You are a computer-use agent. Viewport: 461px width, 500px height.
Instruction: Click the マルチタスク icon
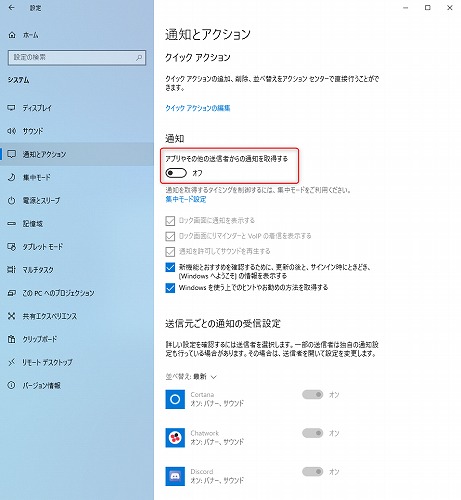click(x=11, y=270)
